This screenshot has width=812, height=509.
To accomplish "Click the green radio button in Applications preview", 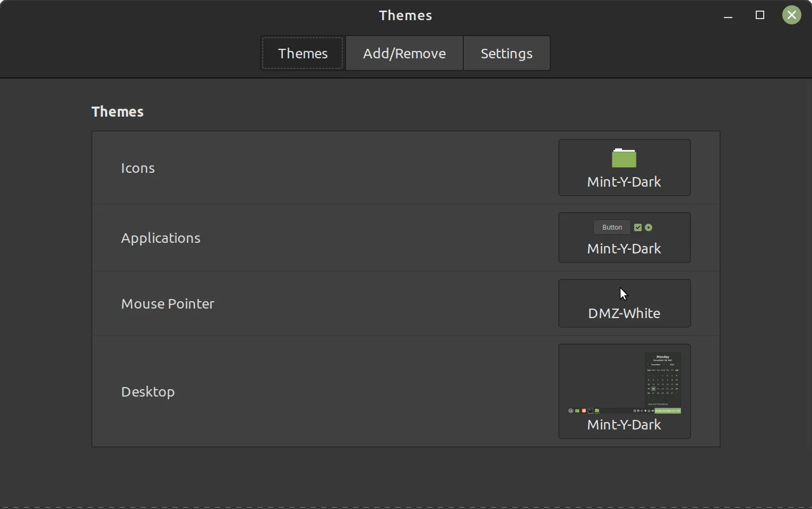I will click(649, 227).
